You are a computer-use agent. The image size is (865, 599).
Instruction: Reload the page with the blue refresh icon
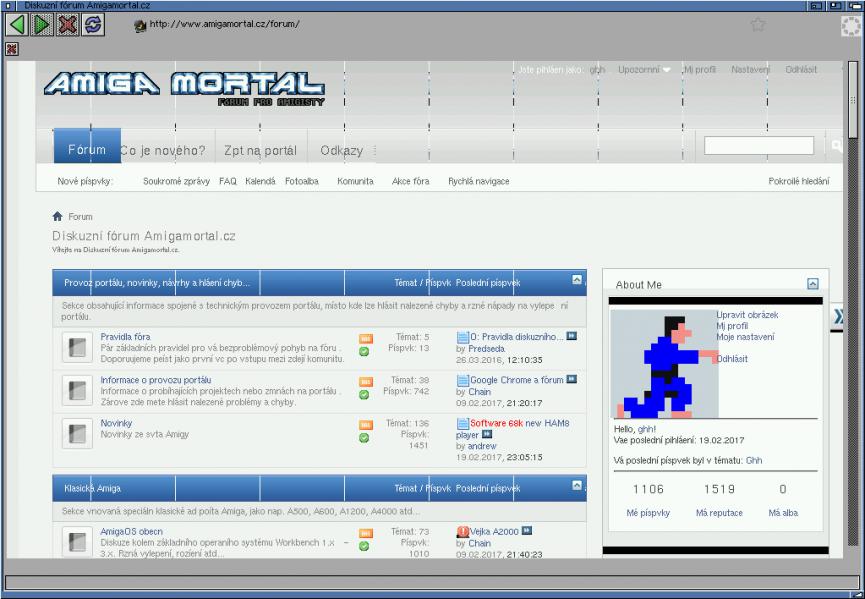tap(93, 24)
